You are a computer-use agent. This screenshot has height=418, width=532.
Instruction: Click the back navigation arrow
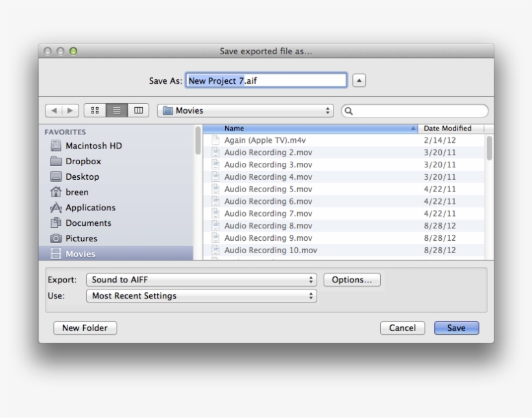tap(54, 110)
